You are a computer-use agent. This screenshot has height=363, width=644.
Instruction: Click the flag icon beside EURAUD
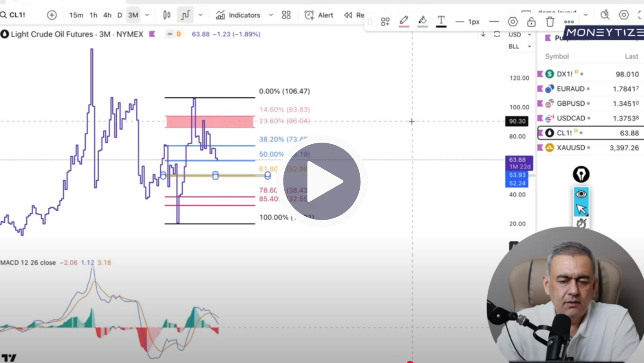[540, 89]
